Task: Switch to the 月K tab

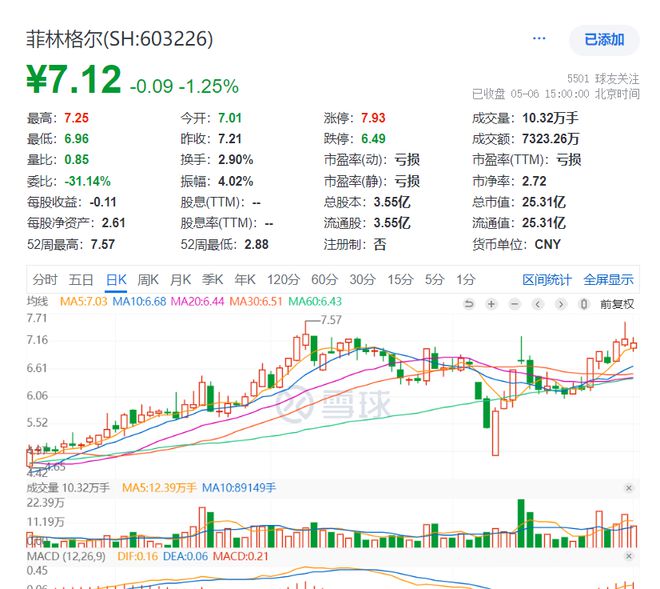Action: click(x=181, y=280)
